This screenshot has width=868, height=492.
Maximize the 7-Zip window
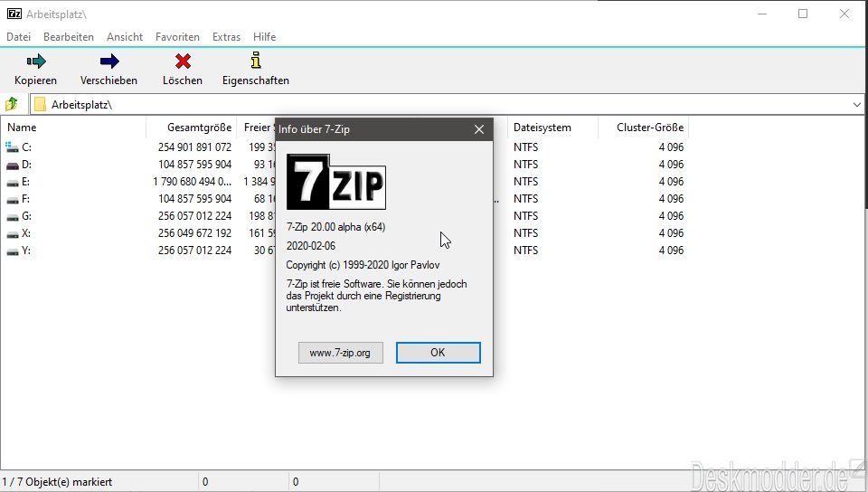[803, 14]
